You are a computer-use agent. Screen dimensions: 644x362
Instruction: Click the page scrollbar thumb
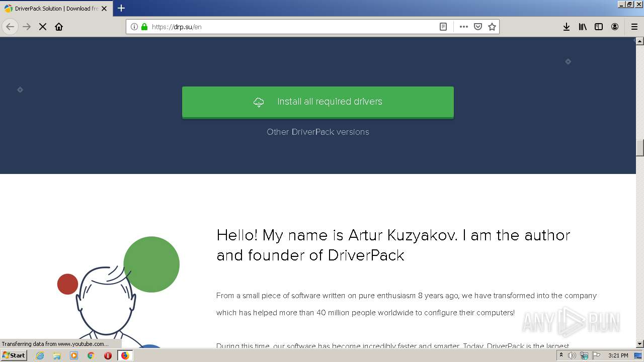pyautogui.click(x=640, y=148)
